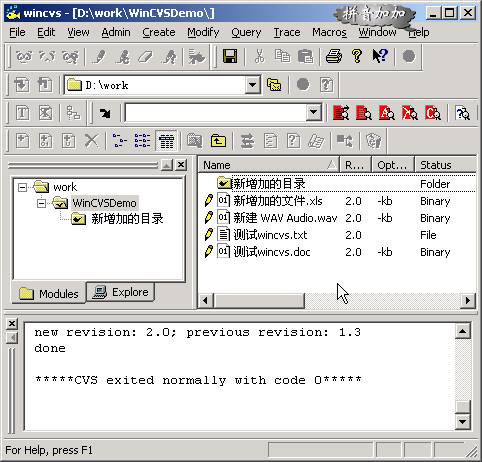
Task: Click the context help arrow-question icon
Action: point(380,56)
